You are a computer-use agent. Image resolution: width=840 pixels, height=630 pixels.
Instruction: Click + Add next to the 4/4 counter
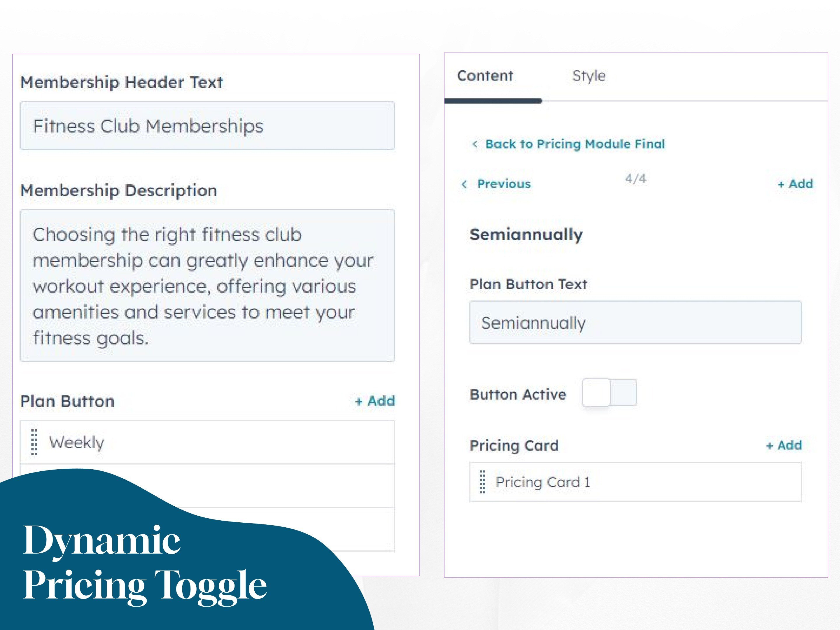[796, 184]
